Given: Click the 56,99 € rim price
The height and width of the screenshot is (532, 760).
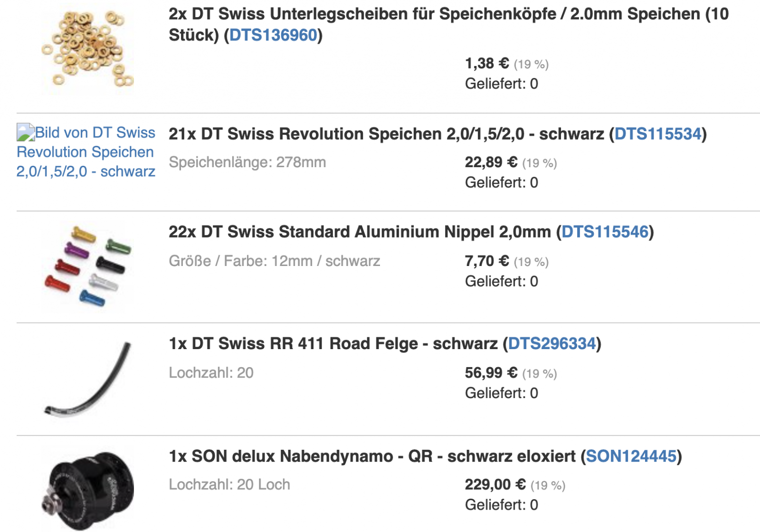Looking at the screenshot, I should tap(491, 373).
